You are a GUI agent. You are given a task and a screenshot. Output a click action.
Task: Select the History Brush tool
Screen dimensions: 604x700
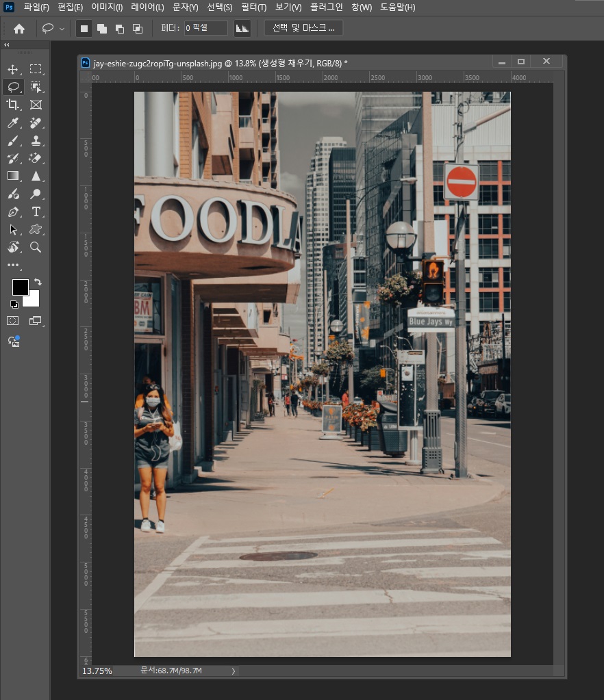pos(13,158)
